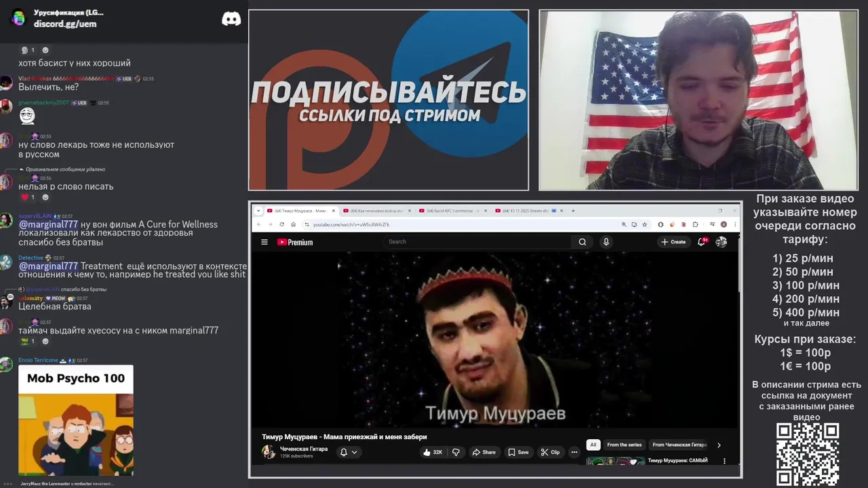Reload the YouTube page
Viewport: 868px width, 488px height.
click(x=281, y=224)
